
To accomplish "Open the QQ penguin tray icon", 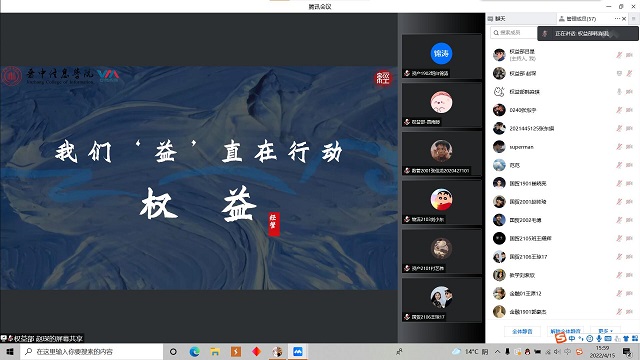I will (527, 351).
